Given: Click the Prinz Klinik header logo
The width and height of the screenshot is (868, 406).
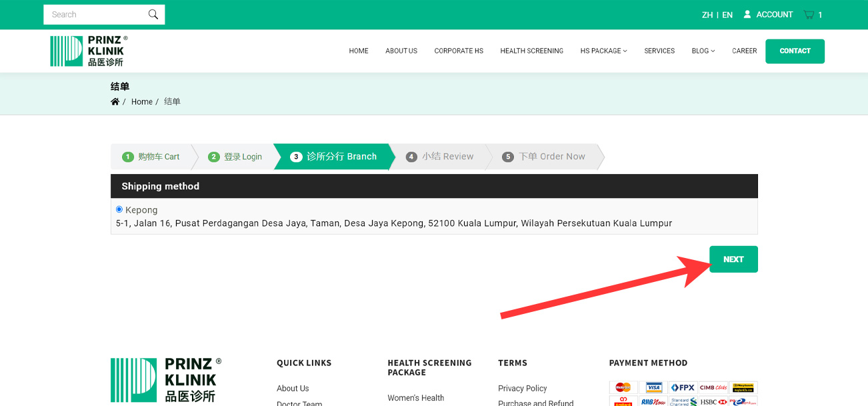Looking at the screenshot, I should click(x=89, y=51).
